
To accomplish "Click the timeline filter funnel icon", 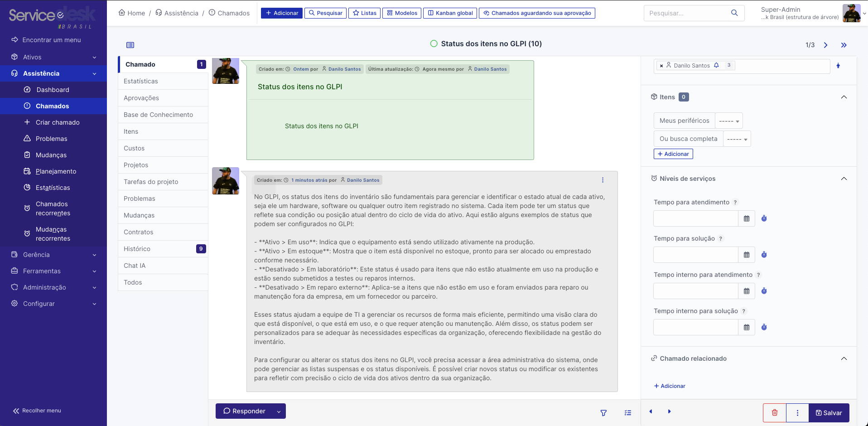I will coord(603,413).
